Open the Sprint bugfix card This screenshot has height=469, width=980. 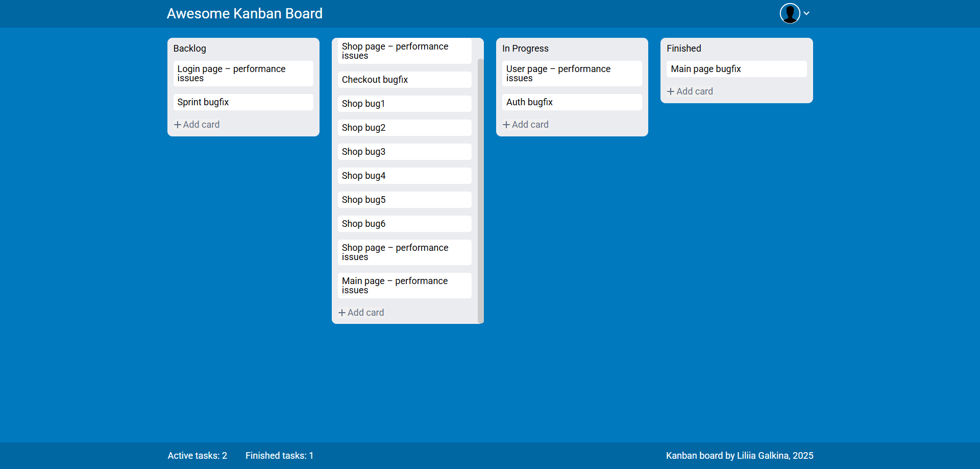(243, 102)
